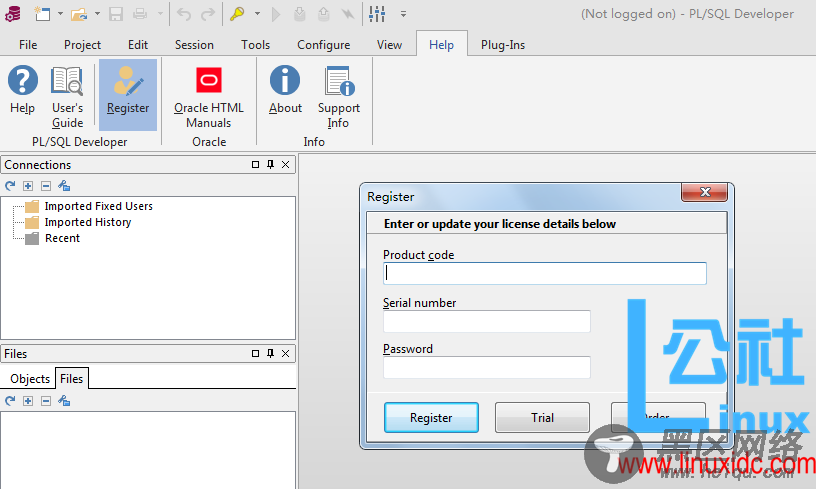Select the Help ribbon tab
This screenshot has height=489, width=816.
tap(441, 45)
